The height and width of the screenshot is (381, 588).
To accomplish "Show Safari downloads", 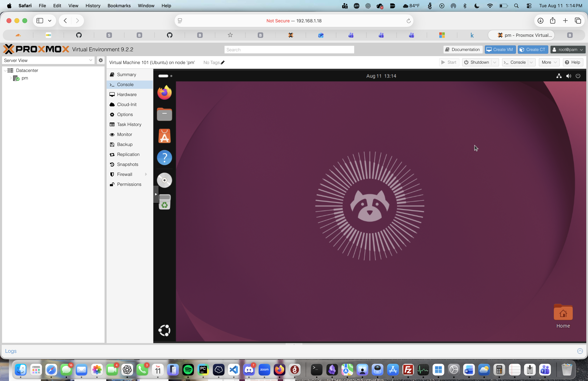I will 540,21.
